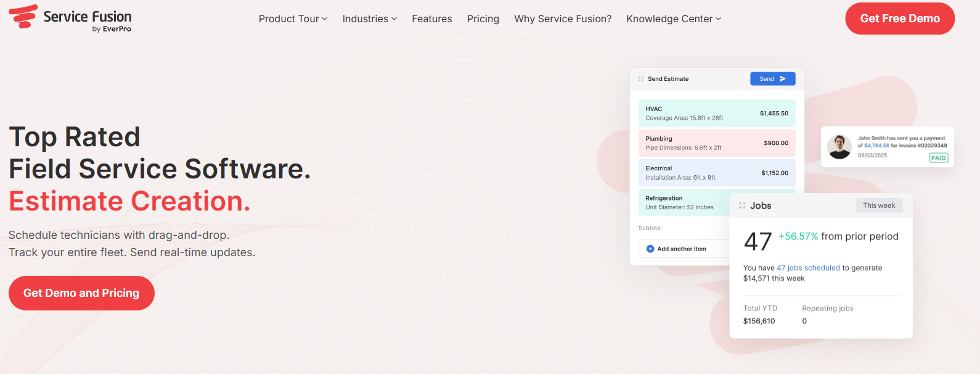Open the 47 jobs scheduled link
This screenshot has height=374, width=980.
pyautogui.click(x=808, y=268)
